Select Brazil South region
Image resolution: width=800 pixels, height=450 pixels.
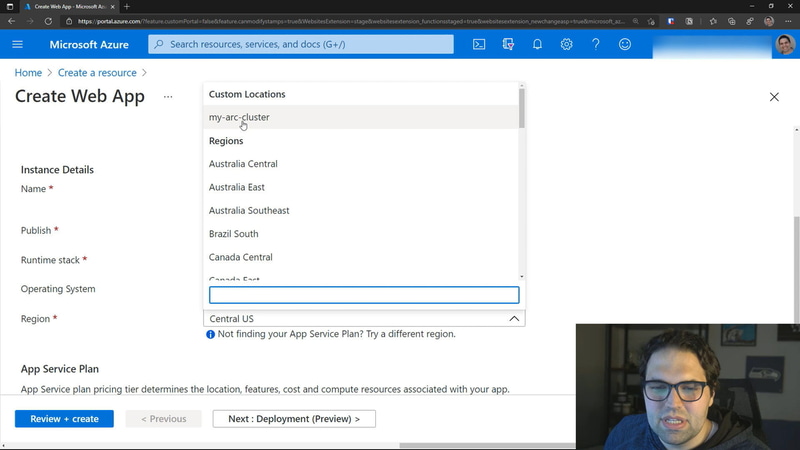pyautogui.click(x=361, y=234)
